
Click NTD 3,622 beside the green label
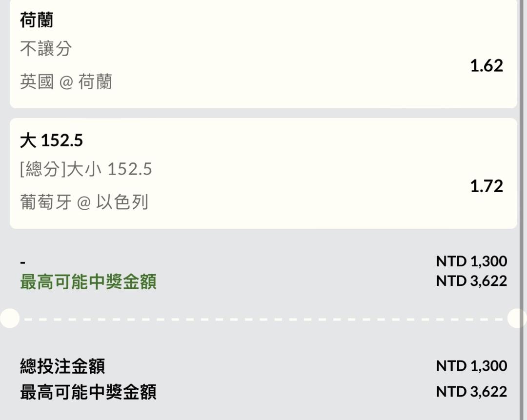tap(471, 281)
